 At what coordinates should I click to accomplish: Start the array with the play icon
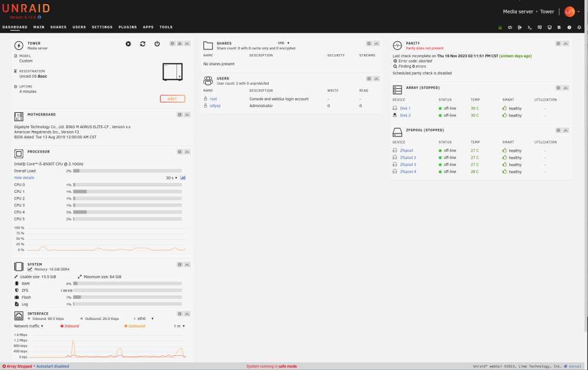pos(128,44)
